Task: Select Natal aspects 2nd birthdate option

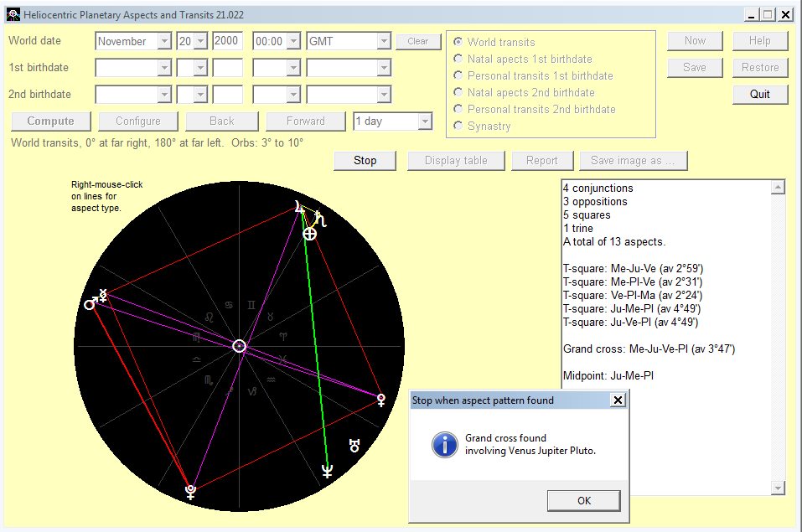Action: (x=458, y=92)
